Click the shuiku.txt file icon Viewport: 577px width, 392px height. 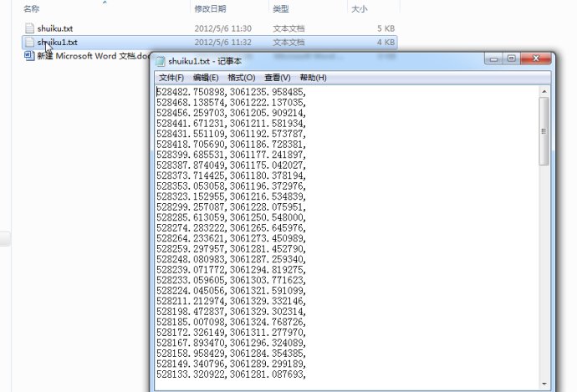click(x=29, y=28)
